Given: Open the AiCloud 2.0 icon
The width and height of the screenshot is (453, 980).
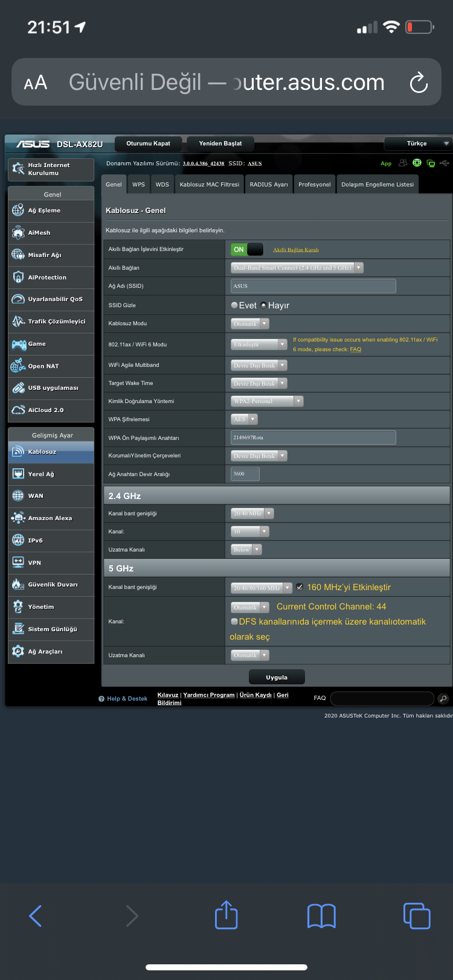Looking at the screenshot, I should click(x=18, y=410).
